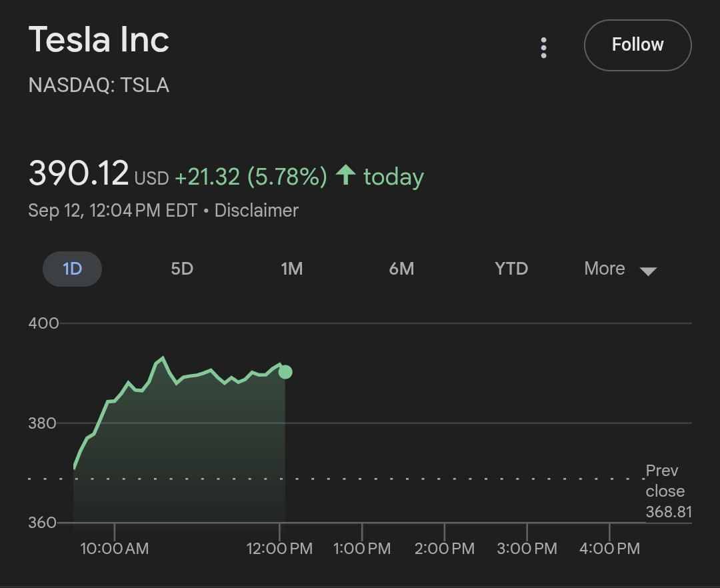Click the 390.12 price value
The image size is (720, 588).
tap(79, 174)
